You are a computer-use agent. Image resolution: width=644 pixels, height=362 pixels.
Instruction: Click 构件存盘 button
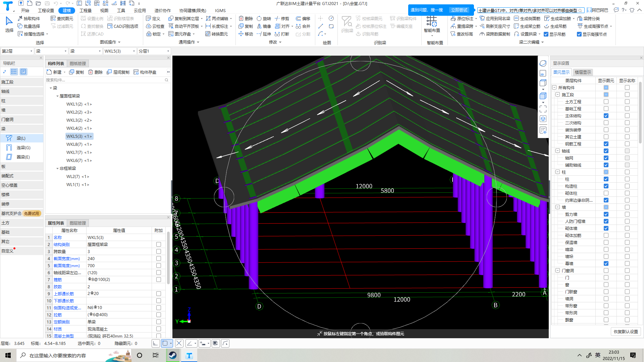coord(145,72)
